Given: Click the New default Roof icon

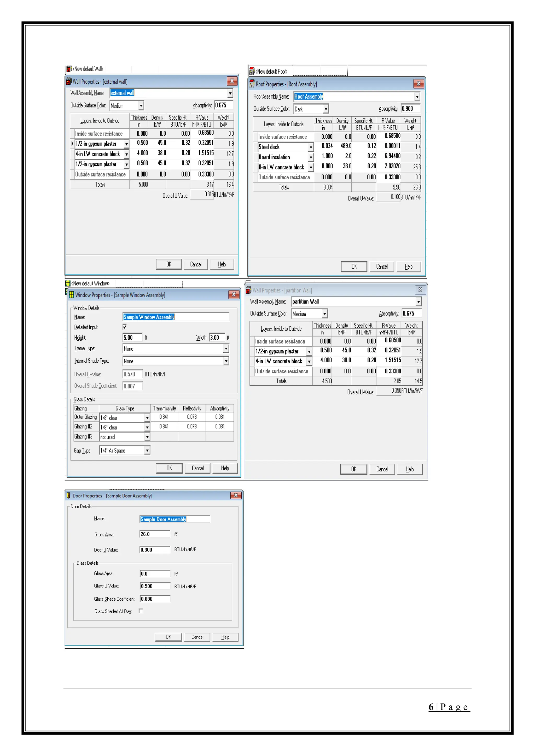Looking at the screenshot, I should pyautogui.click(x=252, y=71).
